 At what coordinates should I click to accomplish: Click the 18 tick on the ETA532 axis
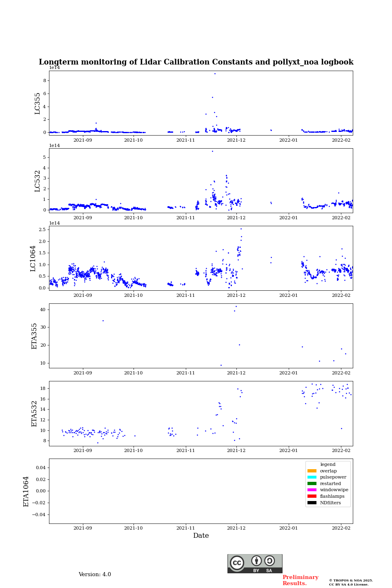[x=43, y=388]
